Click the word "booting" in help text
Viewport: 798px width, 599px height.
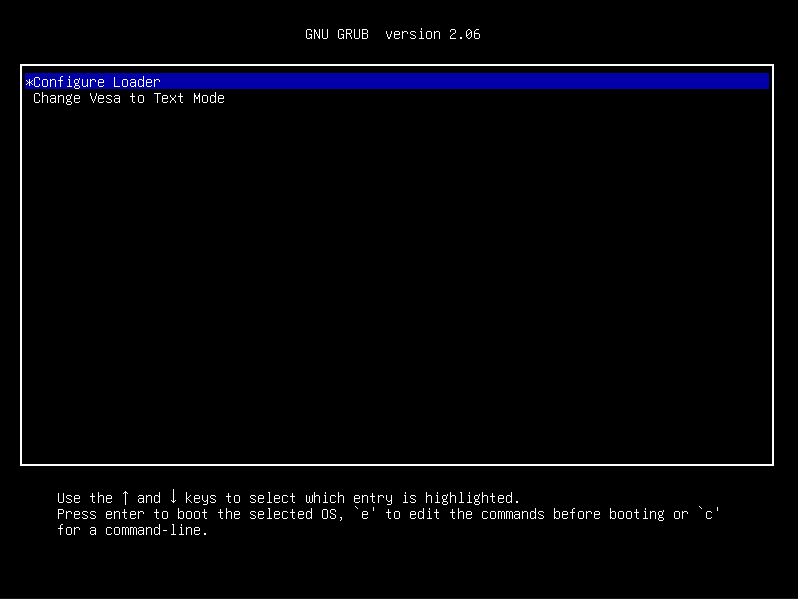tap(637, 514)
